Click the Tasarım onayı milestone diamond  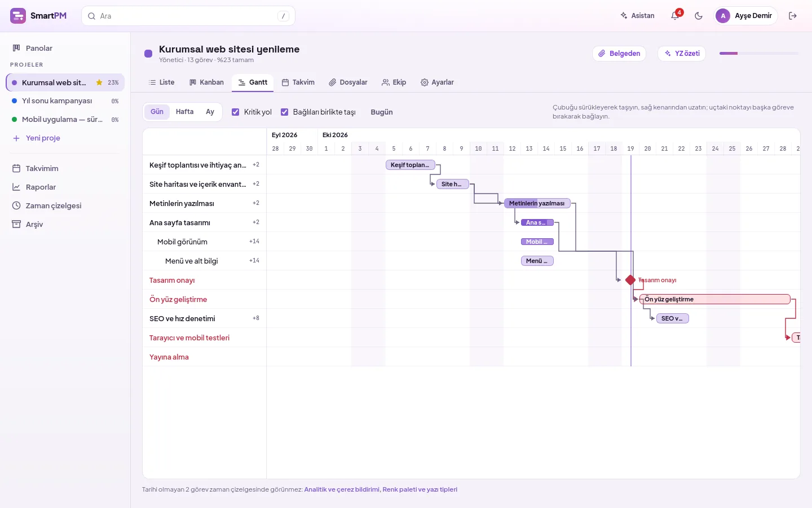tap(630, 280)
